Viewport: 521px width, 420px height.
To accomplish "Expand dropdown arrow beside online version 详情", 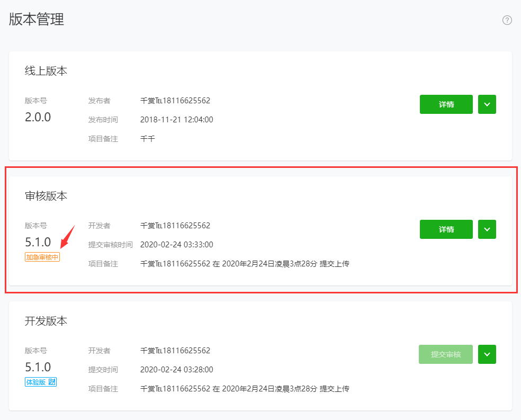I will coord(487,104).
